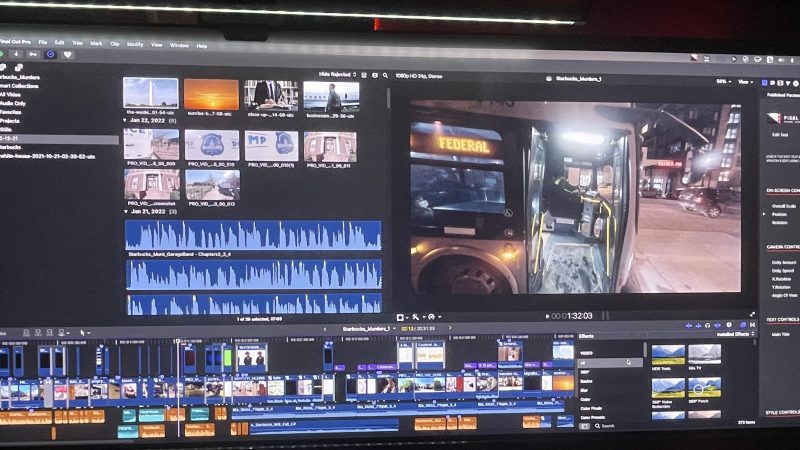This screenshot has height=450, width=800.
Task: Click the overwrite clip edit button
Action: pos(62,333)
